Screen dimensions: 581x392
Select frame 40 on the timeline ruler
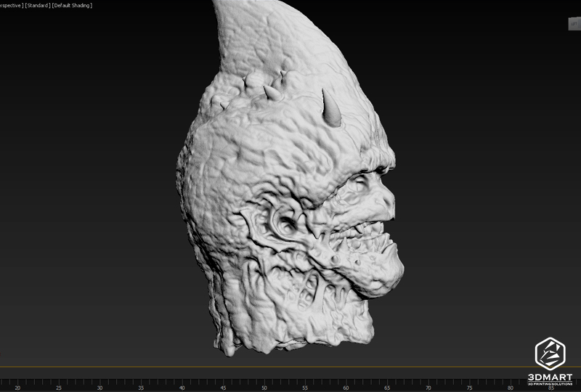tap(182, 388)
